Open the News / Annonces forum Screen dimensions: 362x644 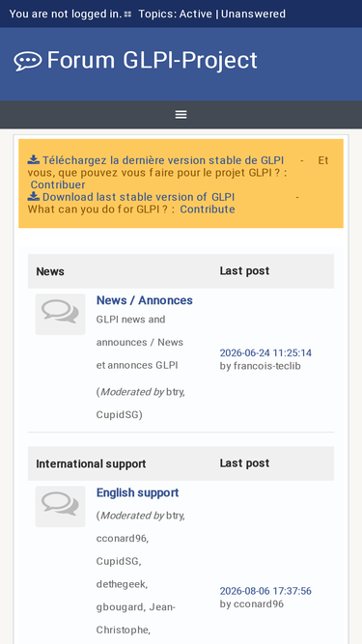(x=145, y=300)
